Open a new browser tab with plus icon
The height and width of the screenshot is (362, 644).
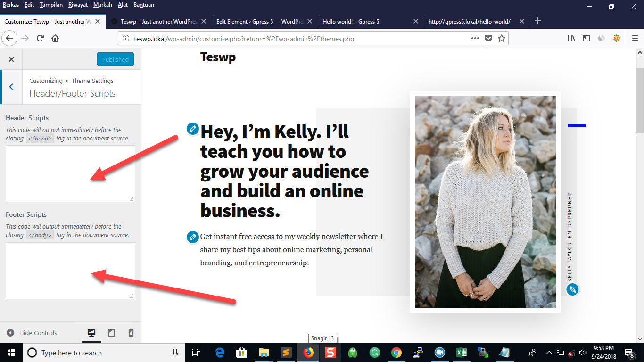pyautogui.click(x=538, y=21)
